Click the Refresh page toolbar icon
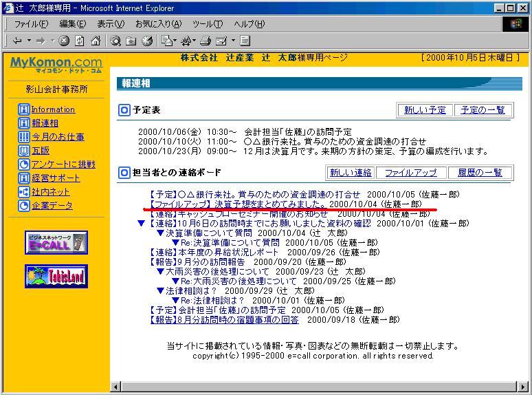532x395 pixels. (x=79, y=41)
